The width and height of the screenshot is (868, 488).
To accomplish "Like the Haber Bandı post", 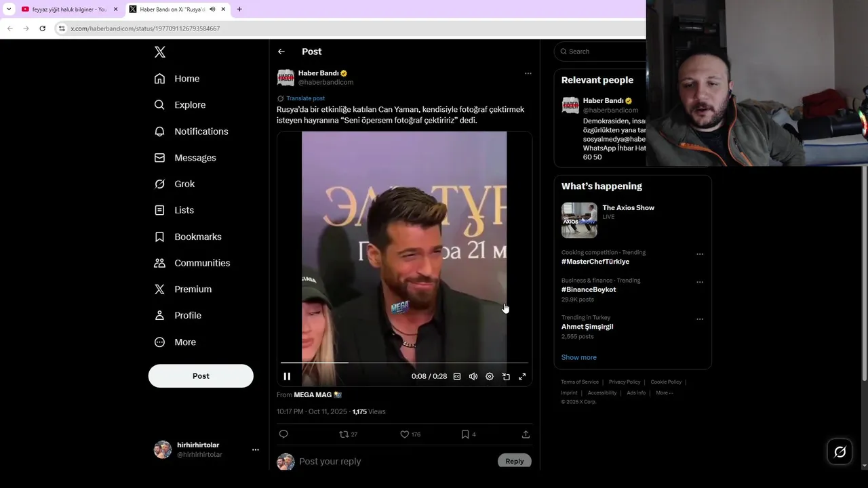I will (405, 434).
